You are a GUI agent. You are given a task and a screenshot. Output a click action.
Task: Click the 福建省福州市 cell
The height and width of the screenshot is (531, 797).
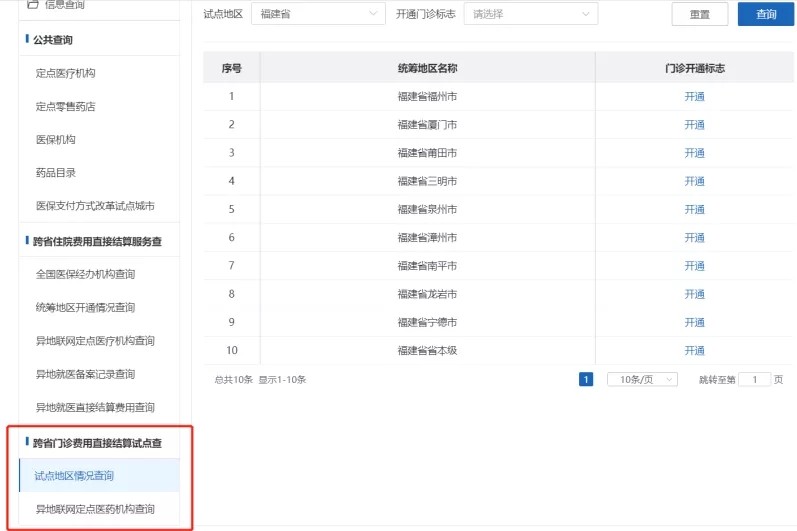pyautogui.click(x=427, y=97)
